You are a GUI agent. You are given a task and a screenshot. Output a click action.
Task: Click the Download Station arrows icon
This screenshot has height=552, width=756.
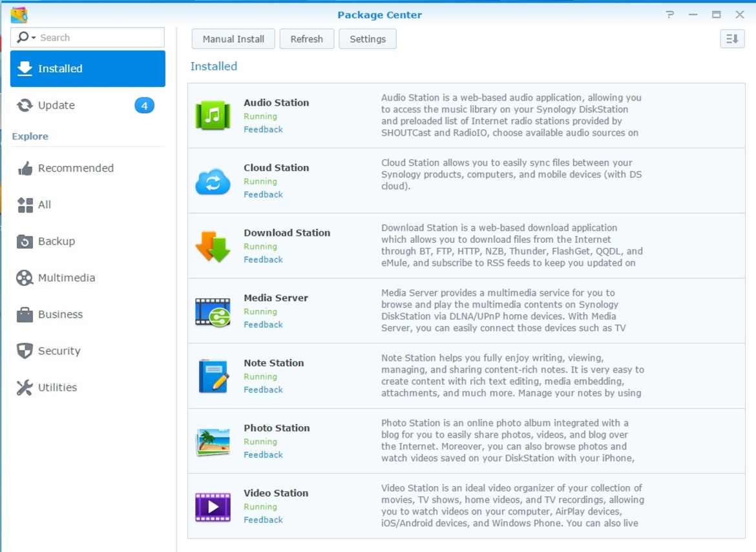click(x=213, y=247)
